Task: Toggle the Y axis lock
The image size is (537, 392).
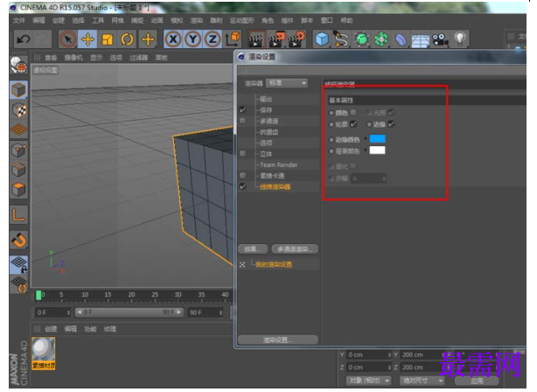Action: [192, 39]
